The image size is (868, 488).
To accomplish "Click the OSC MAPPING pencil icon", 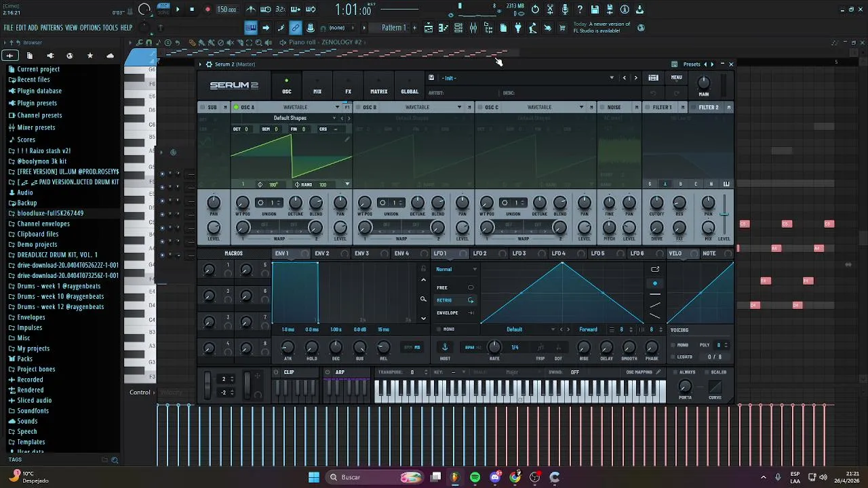I will (658, 372).
